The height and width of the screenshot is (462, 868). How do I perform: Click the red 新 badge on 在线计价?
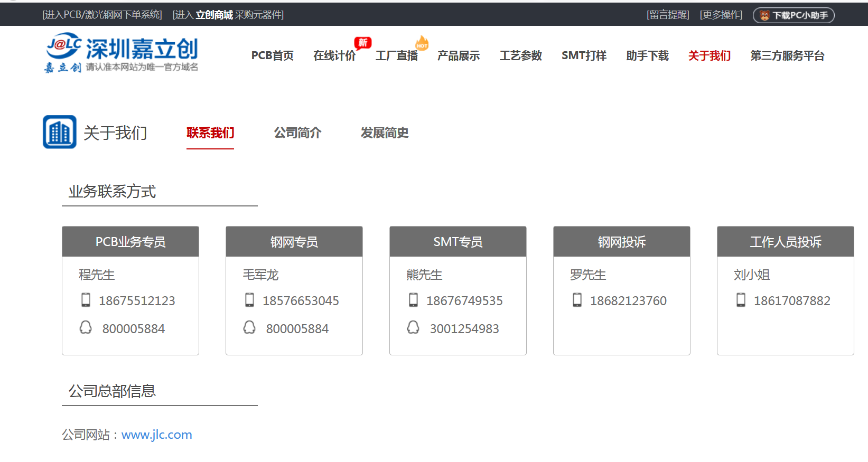[x=363, y=43]
